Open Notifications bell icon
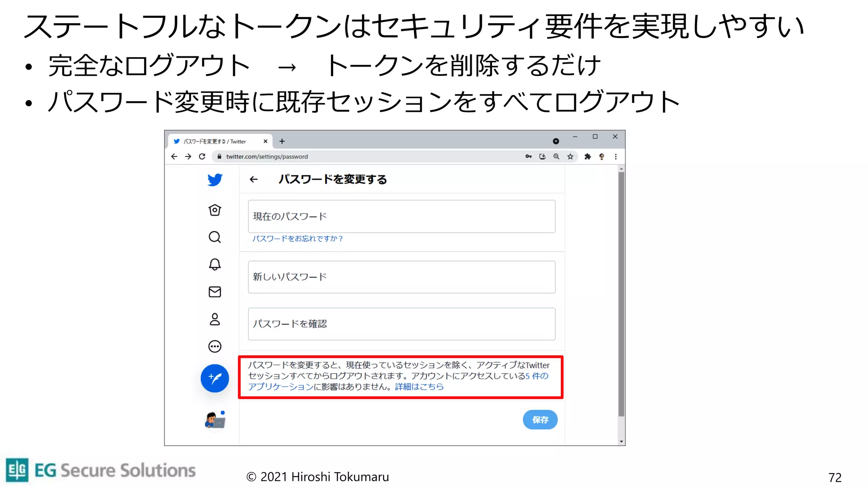This screenshot has height=488, width=868. [x=215, y=264]
